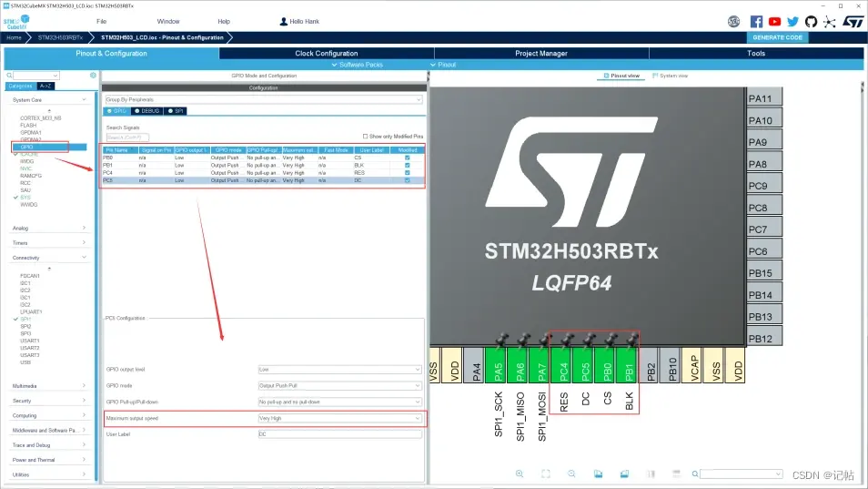Open the YouTube icon link
This screenshot has width=868, height=489.
click(774, 22)
